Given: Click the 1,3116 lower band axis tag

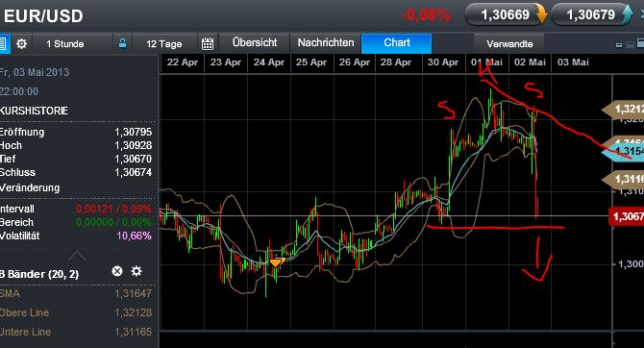Looking at the screenshot, I should click(623, 179).
